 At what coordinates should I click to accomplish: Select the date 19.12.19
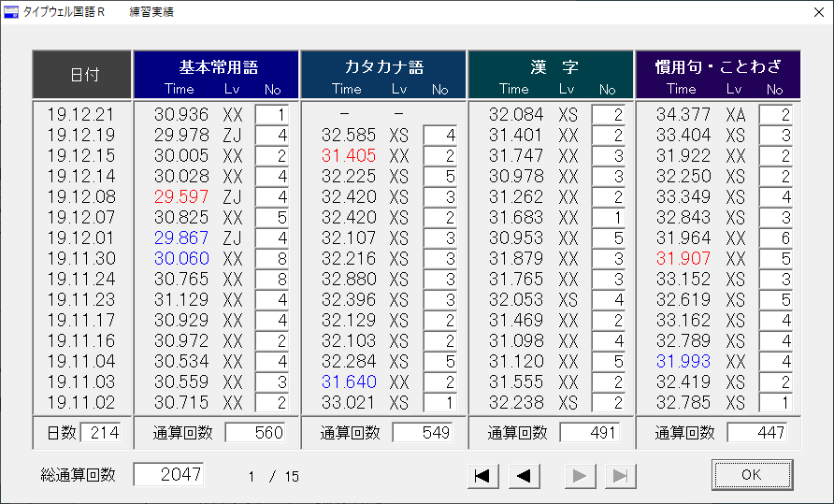[x=80, y=136]
